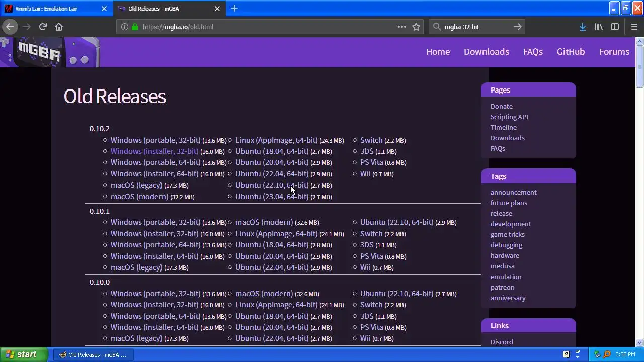Open a new browser tab
The width and height of the screenshot is (644, 362).
pos(234,8)
